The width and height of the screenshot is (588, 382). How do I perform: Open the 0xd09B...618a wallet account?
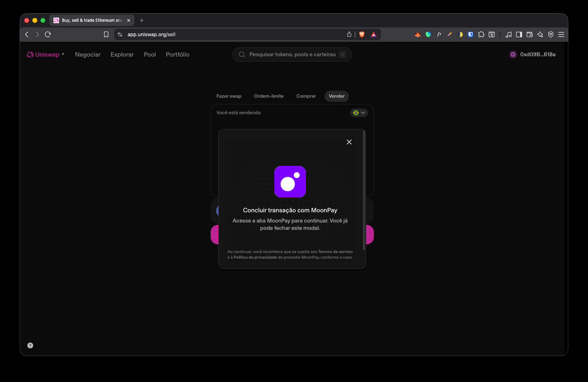(x=532, y=54)
